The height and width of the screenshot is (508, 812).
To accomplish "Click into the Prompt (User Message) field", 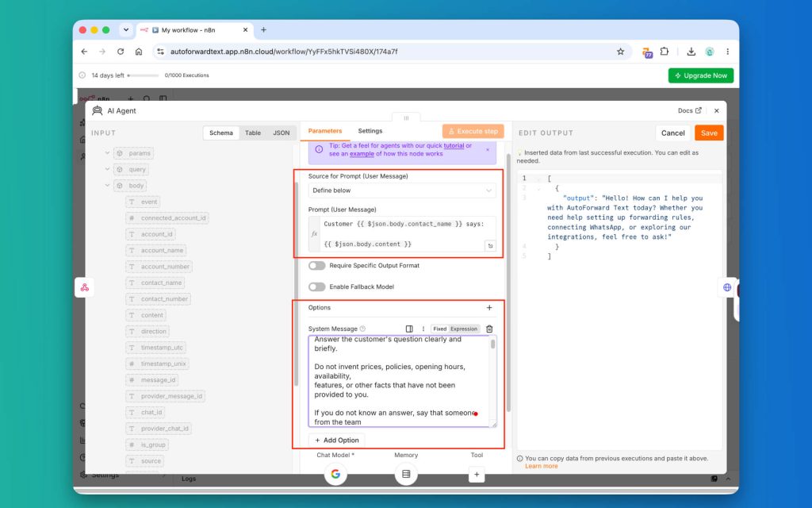I will point(402,234).
